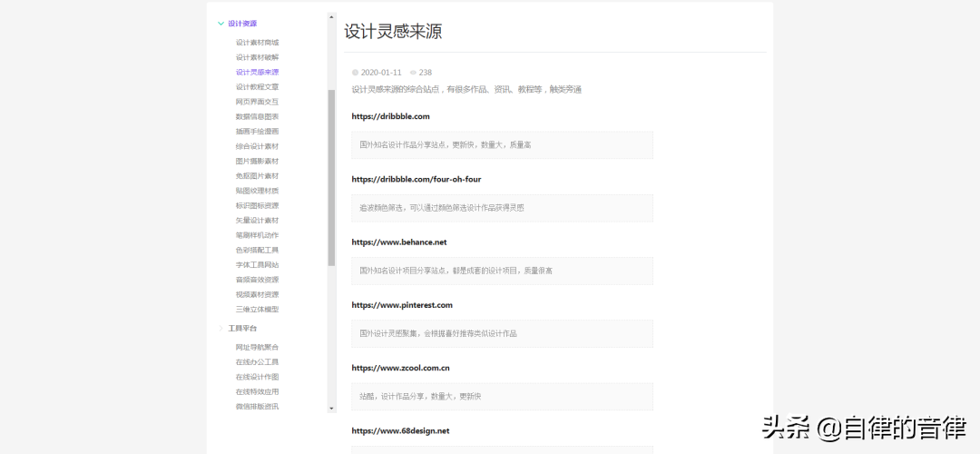The width and height of the screenshot is (980, 454).
Task: Click the date icon before 2020-01-11
Action: tap(356, 73)
